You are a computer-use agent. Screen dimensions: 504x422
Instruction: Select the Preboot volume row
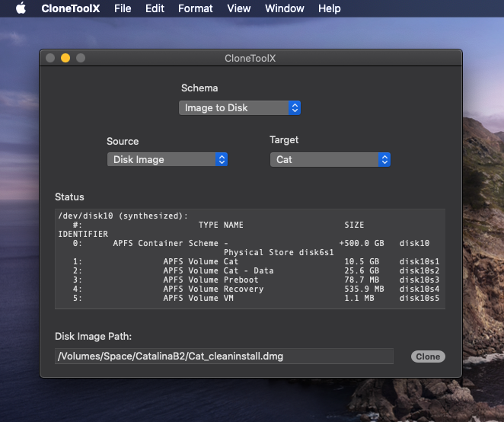point(256,280)
